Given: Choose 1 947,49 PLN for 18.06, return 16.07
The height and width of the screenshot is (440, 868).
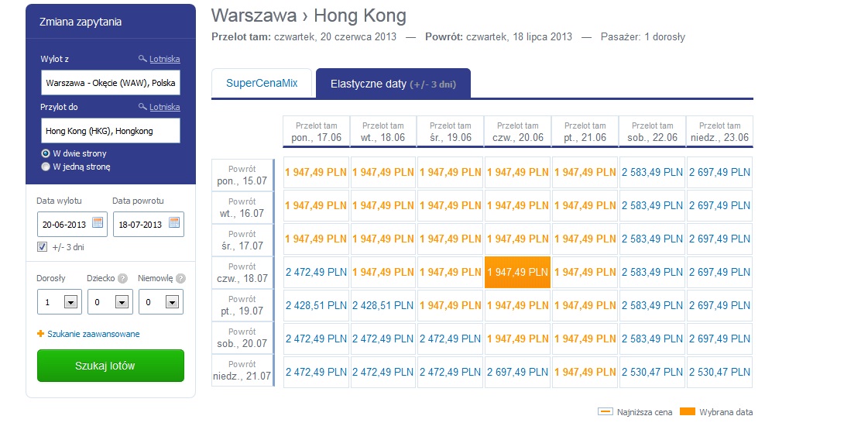Looking at the screenshot, I should pos(383,205).
